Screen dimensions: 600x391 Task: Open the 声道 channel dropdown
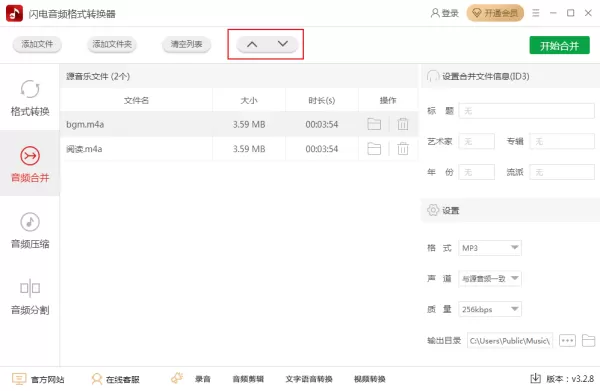tap(490, 279)
